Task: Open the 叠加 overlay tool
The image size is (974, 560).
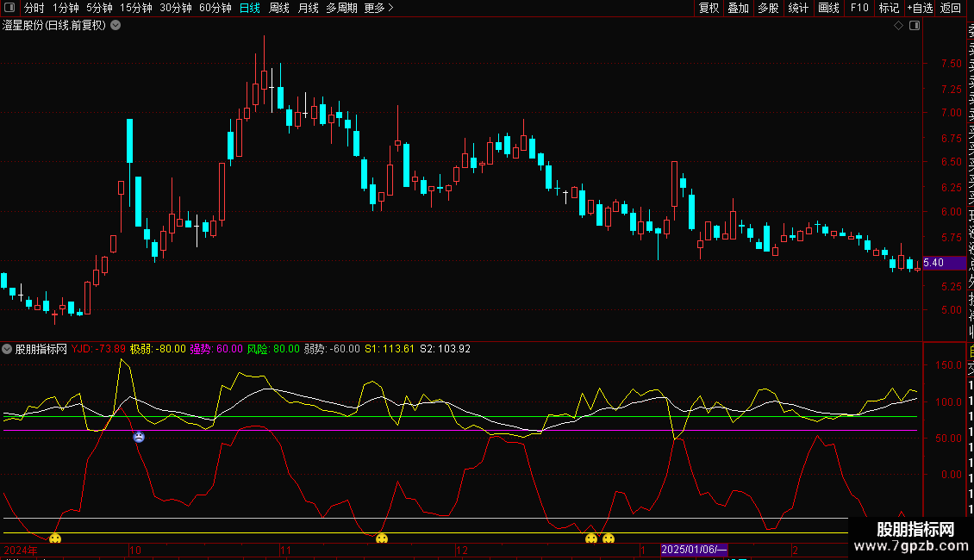Action: coord(738,8)
